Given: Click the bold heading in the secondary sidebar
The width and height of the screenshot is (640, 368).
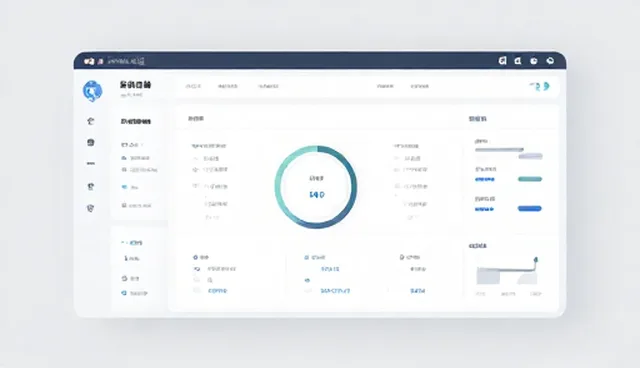Looking at the screenshot, I should (136, 122).
